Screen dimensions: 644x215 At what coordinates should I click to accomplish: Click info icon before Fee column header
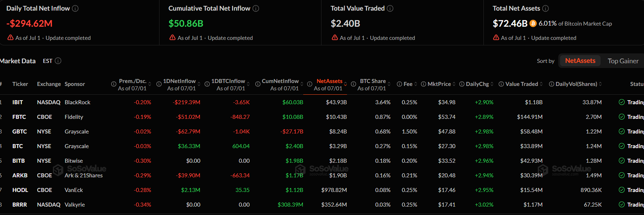(x=400, y=84)
